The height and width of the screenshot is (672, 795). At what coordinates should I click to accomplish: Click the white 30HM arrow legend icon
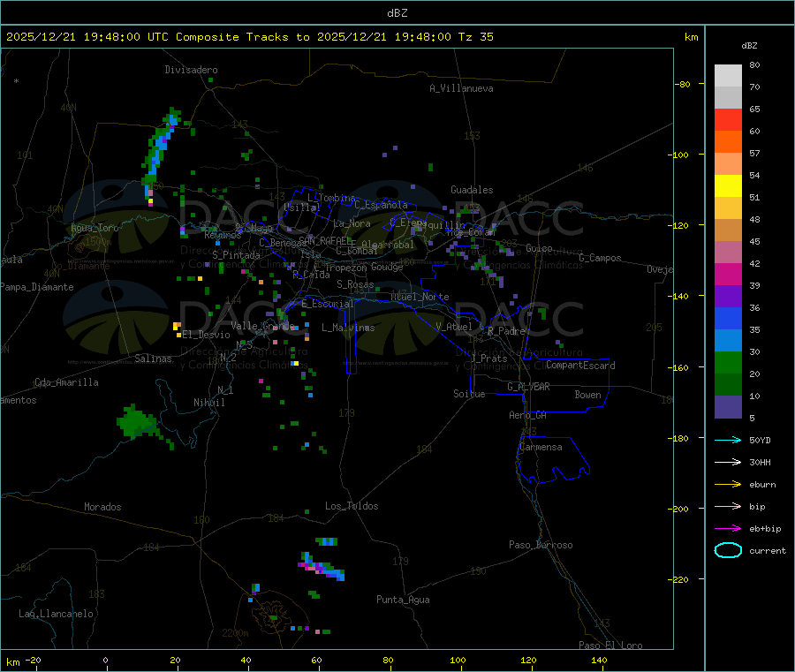click(x=728, y=462)
